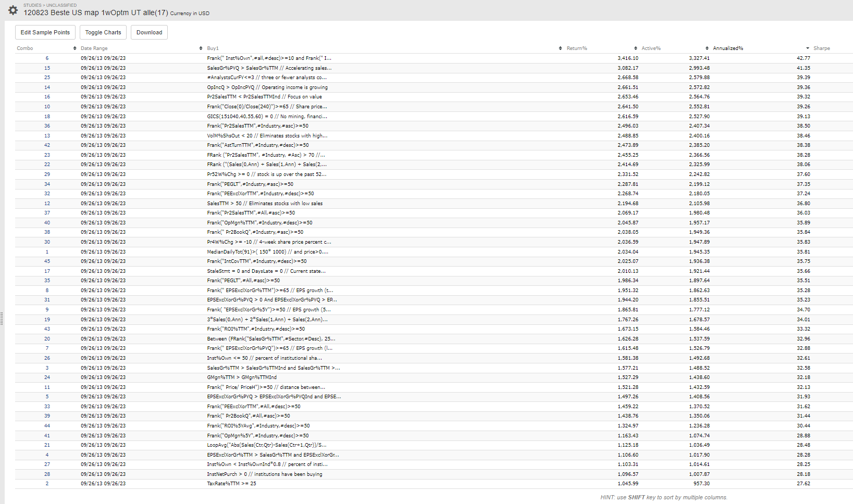Open the settings gear next to the study title

13,10
